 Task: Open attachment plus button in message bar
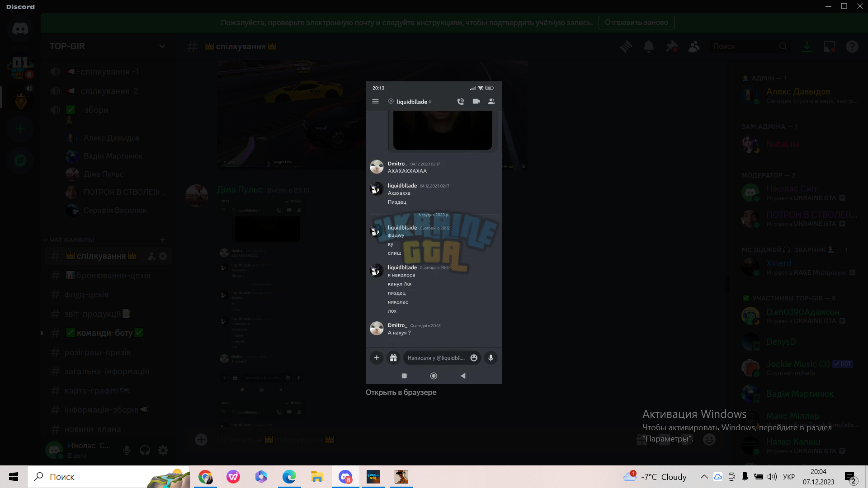201,439
